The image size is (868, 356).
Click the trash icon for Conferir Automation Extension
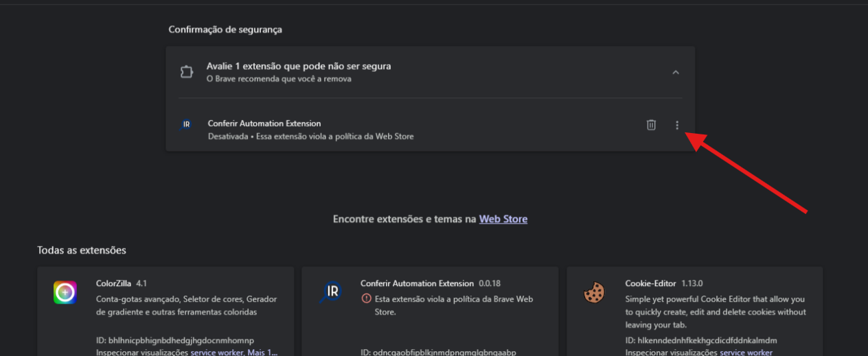coord(651,125)
